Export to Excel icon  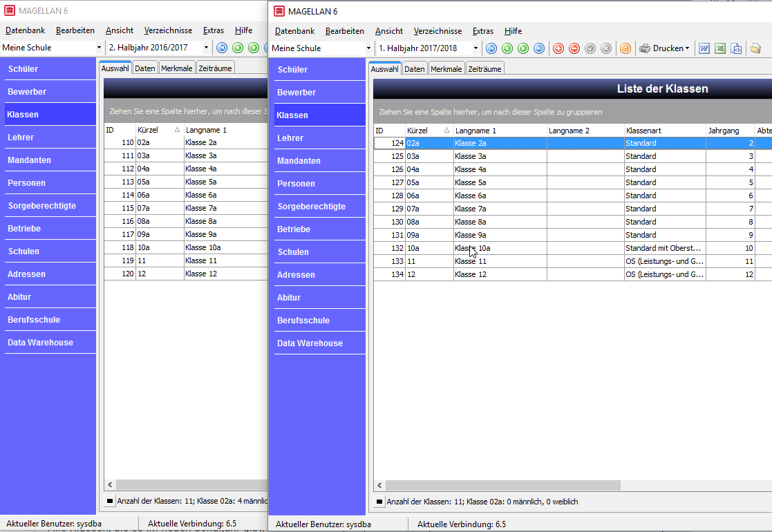point(720,48)
